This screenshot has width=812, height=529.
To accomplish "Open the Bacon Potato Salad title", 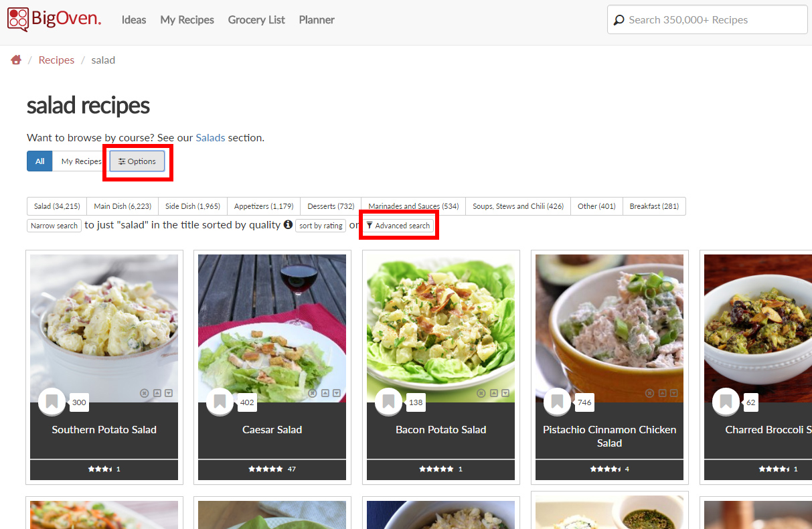I will click(x=441, y=430).
